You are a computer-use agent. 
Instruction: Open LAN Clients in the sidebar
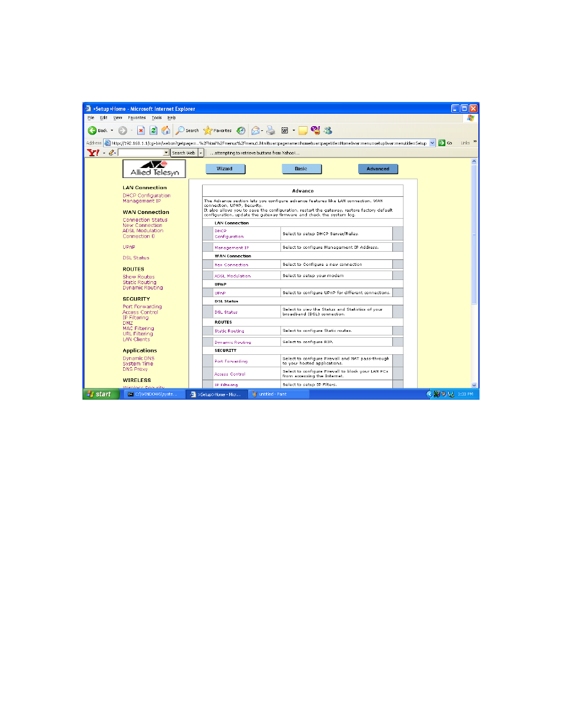point(136,340)
